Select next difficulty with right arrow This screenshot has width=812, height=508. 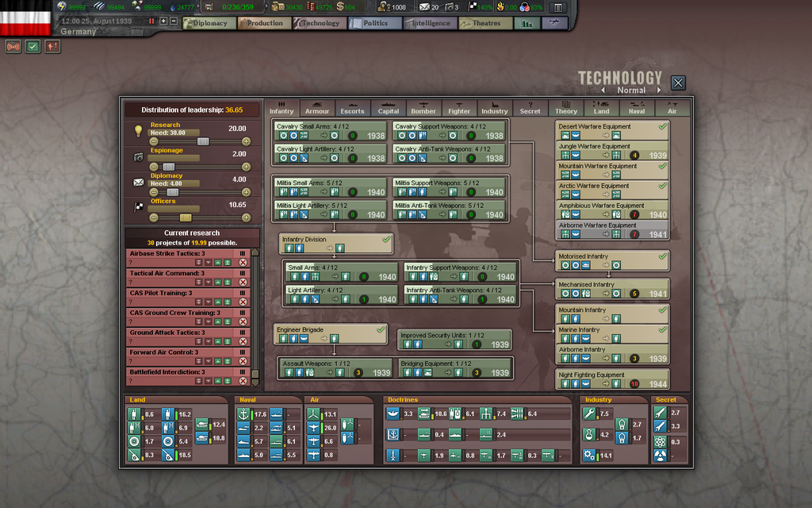pos(659,90)
